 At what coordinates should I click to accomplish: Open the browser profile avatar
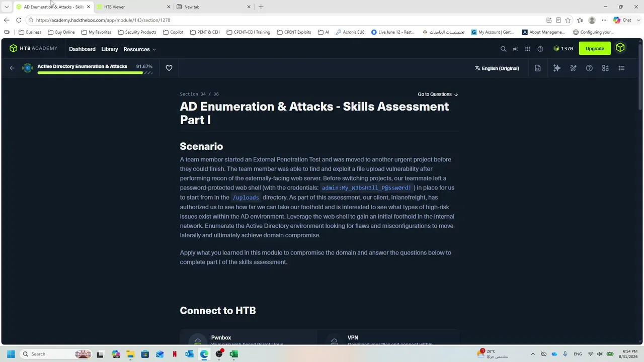(x=592, y=20)
